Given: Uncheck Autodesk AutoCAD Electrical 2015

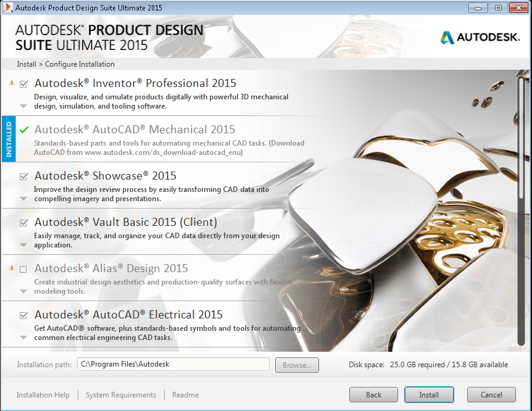Looking at the screenshot, I should (23, 315).
